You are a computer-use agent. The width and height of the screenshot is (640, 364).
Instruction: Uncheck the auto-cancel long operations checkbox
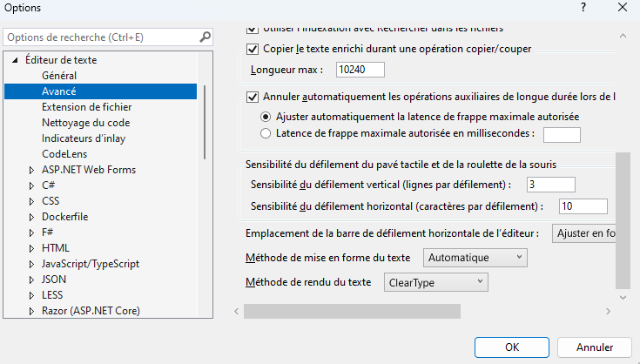point(253,97)
